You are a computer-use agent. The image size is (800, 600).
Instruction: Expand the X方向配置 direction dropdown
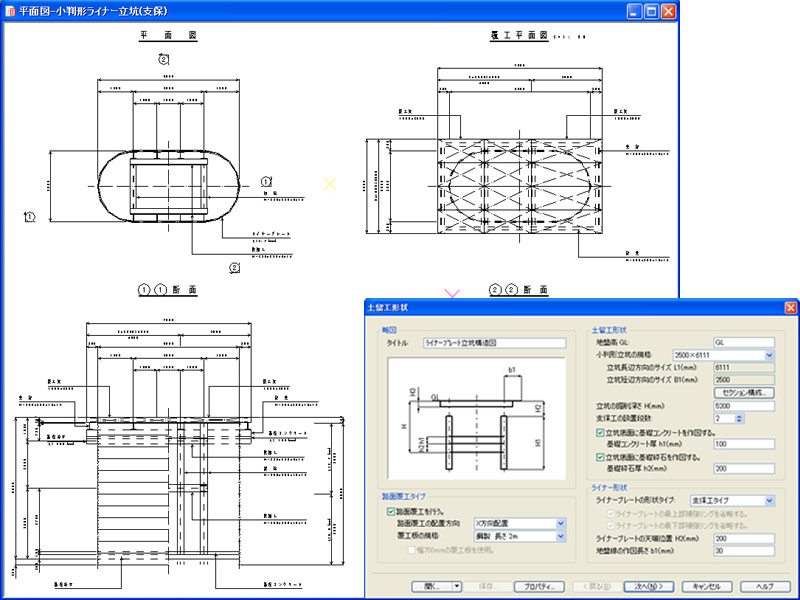coord(561,523)
